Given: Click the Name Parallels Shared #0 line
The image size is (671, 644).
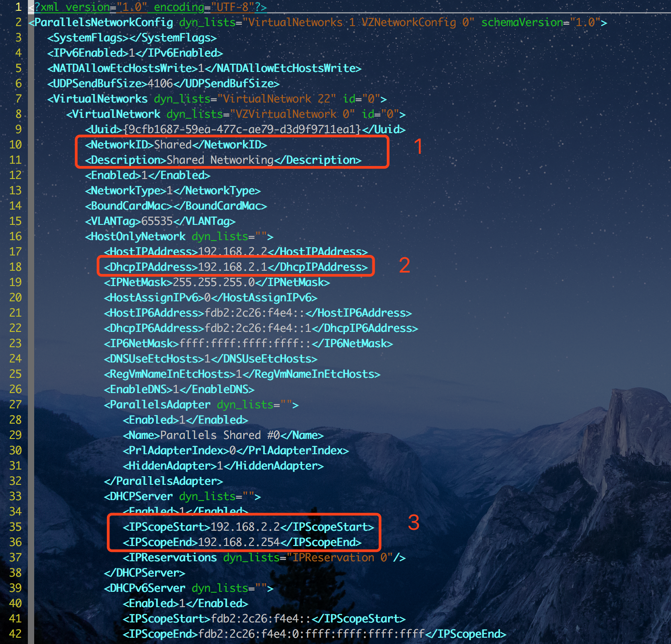Looking at the screenshot, I should (224, 435).
